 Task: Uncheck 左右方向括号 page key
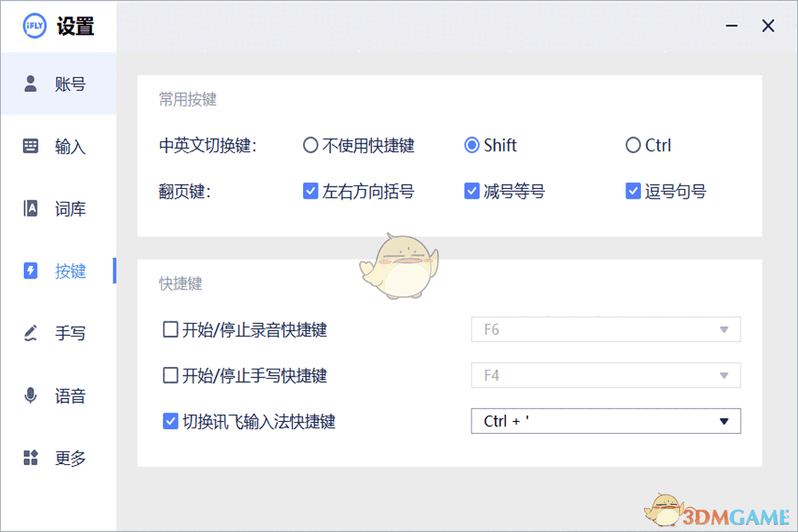pos(310,191)
